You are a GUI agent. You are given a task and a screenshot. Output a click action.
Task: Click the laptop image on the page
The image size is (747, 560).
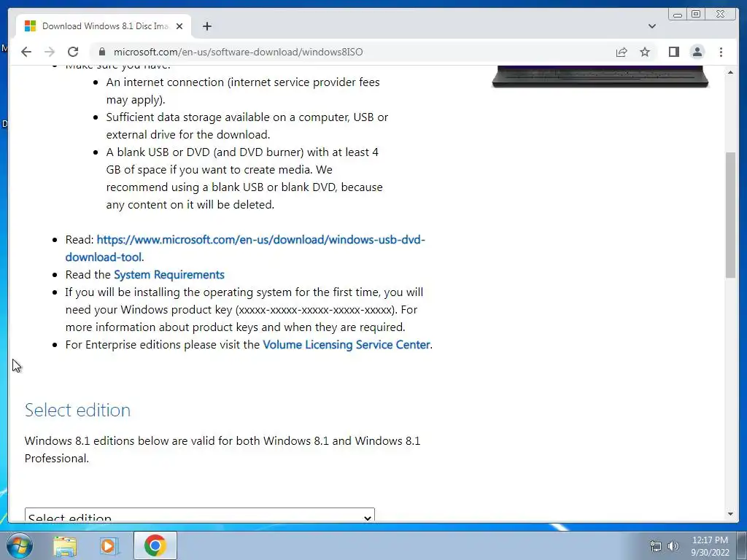tap(600, 77)
